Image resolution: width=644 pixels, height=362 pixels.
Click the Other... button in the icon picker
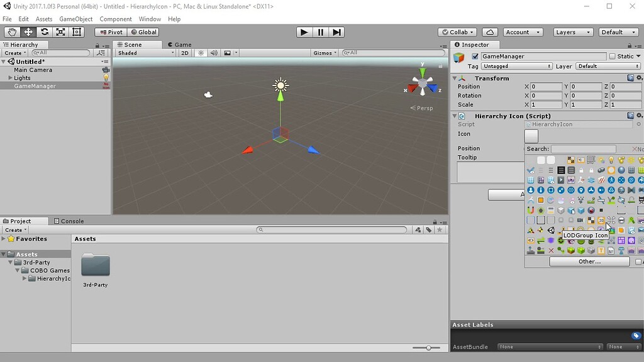(588, 261)
